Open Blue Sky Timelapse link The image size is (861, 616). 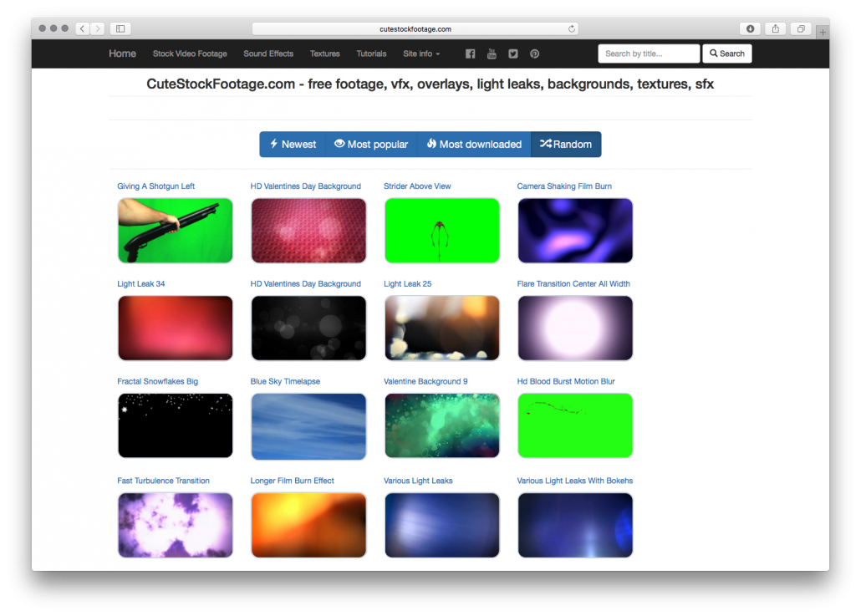[285, 382]
